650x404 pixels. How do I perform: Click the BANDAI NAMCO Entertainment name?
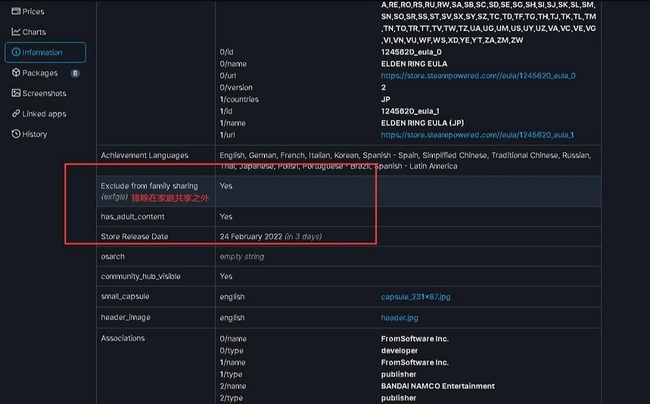click(437, 386)
